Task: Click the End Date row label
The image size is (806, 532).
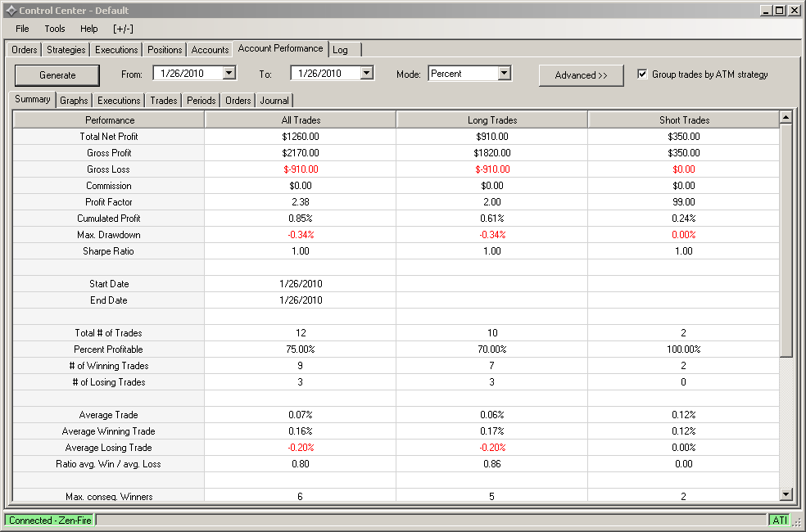Action: tap(108, 300)
